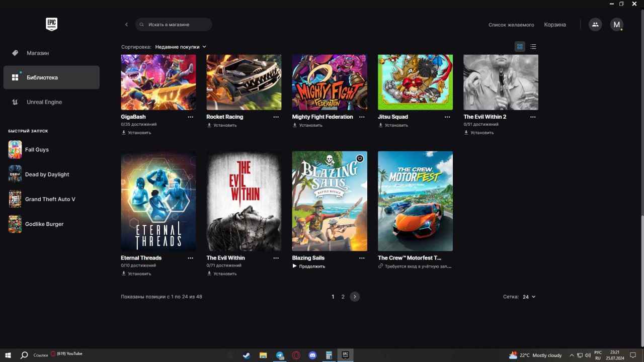Open The Crew Motorfest cover art

click(415, 201)
